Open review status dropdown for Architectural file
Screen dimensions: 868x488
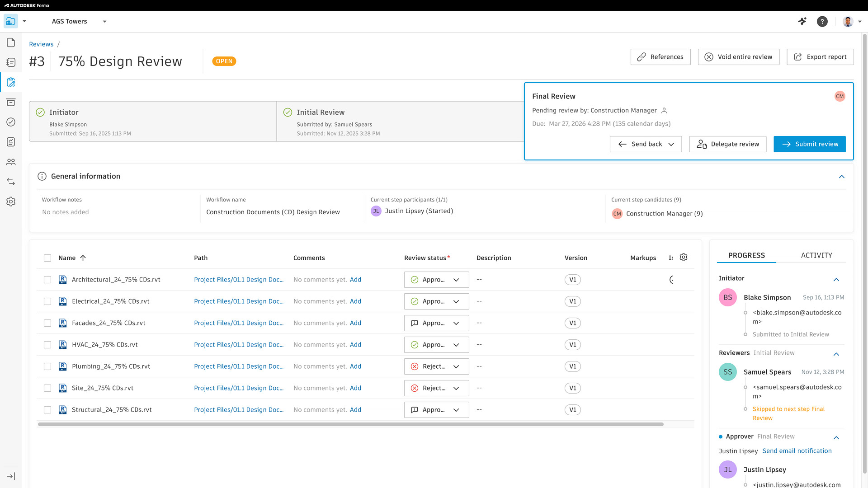click(x=436, y=280)
